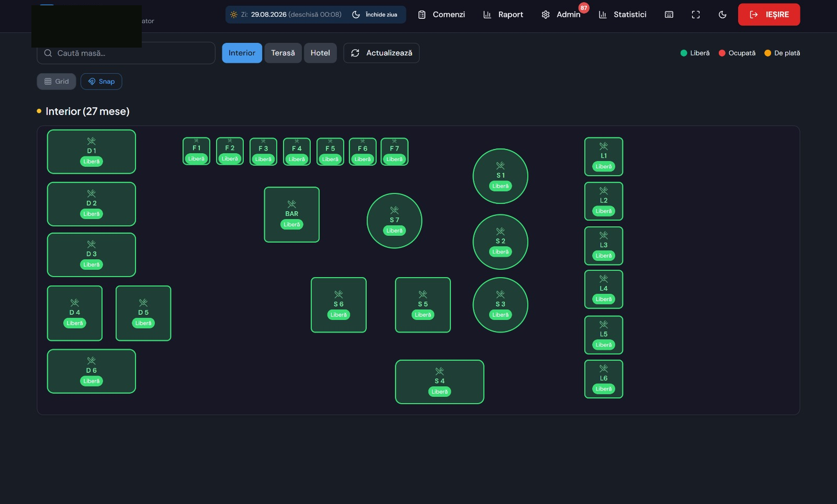Refresh tables with Actualizează

381,53
